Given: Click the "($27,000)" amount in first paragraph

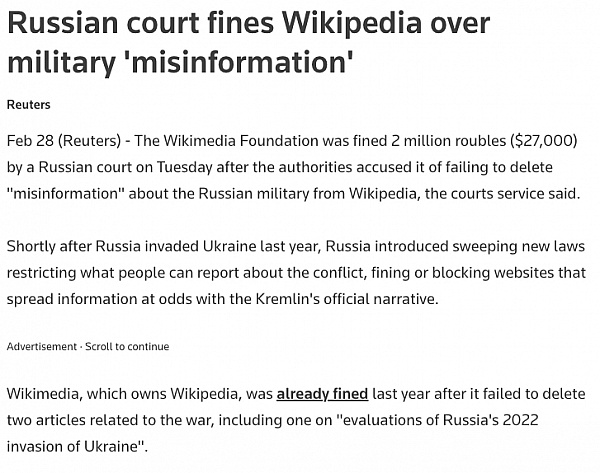Looking at the screenshot, I should point(543,141).
